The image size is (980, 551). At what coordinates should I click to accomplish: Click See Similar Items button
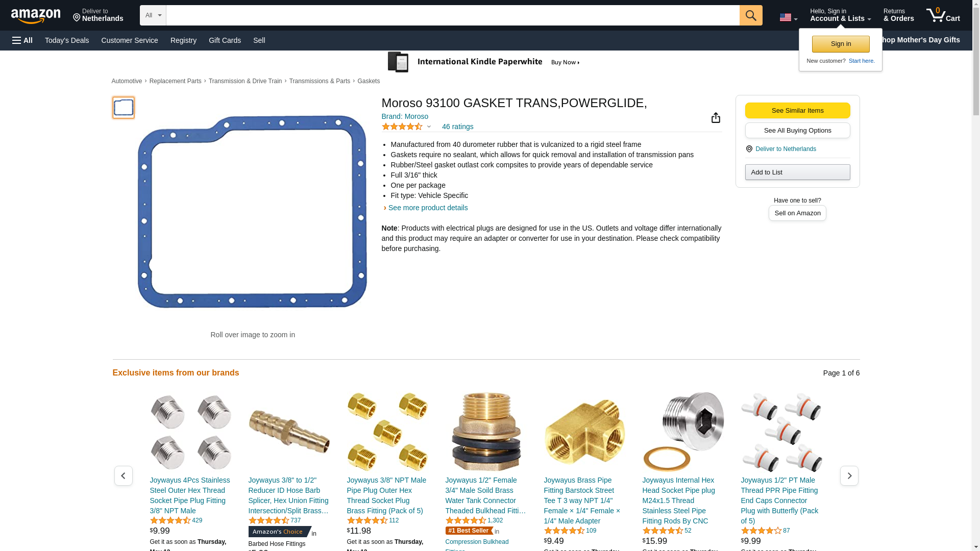pos(797,111)
